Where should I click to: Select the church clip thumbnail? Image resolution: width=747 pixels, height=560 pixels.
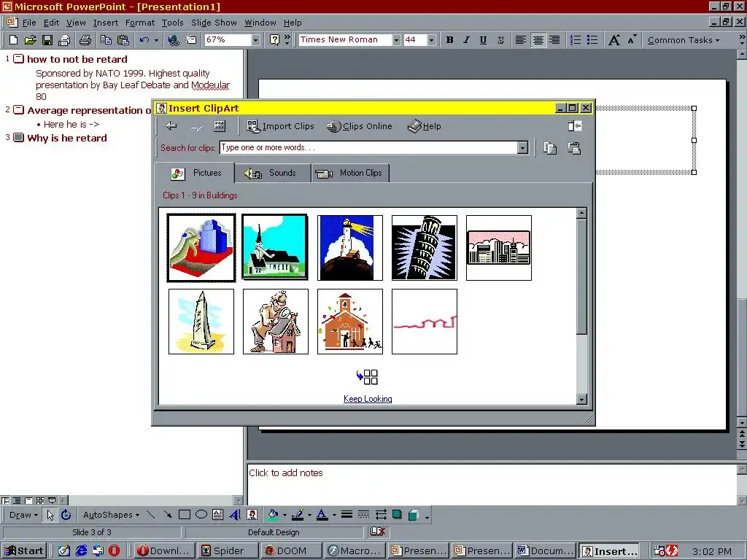(275, 247)
